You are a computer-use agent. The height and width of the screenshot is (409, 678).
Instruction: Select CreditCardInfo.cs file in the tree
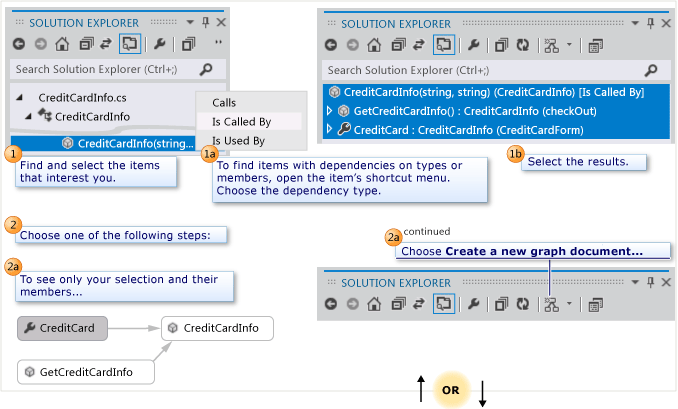pos(83,98)
